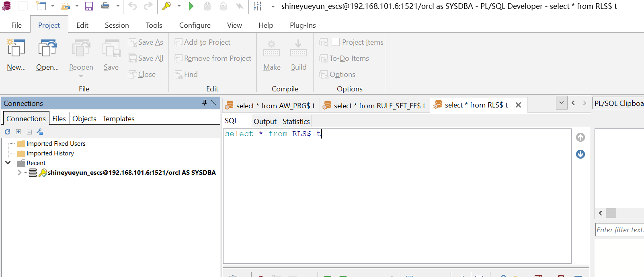Expand the Open folder dropdown arrow
Viewport: 644px width, 277px height.
tap(77, 6)
